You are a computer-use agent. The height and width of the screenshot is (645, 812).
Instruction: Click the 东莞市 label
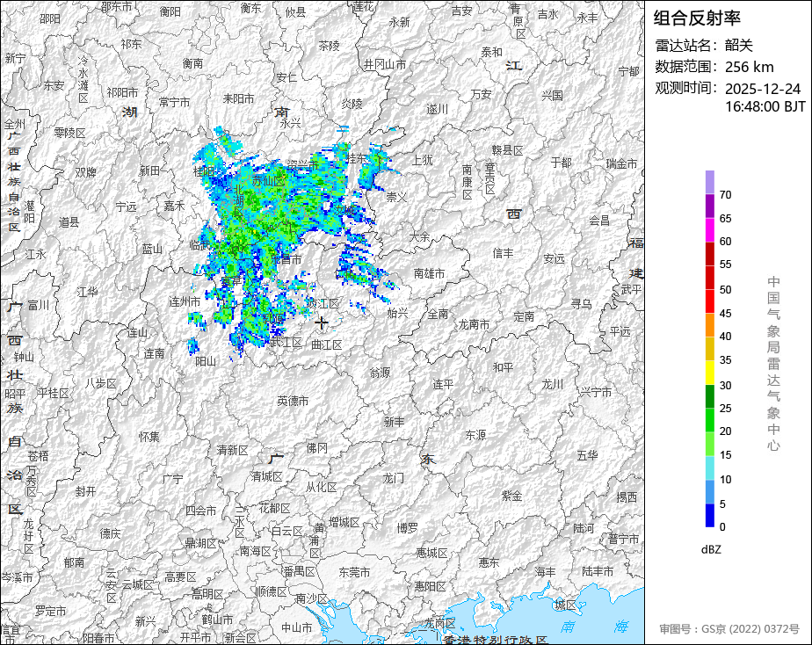(354, 573)
